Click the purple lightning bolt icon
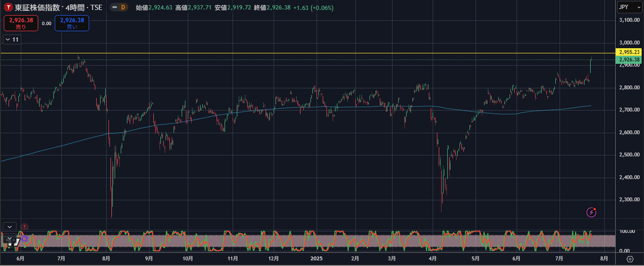 point(591,212)
